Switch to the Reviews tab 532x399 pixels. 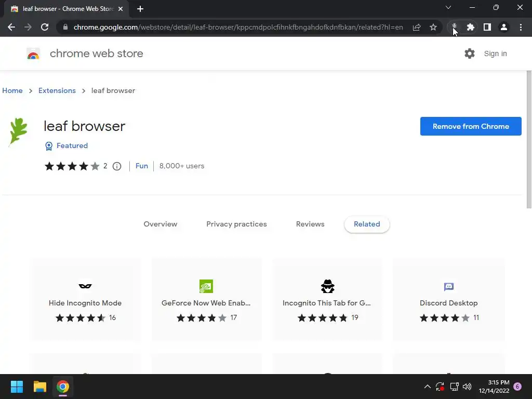[310, 224]
